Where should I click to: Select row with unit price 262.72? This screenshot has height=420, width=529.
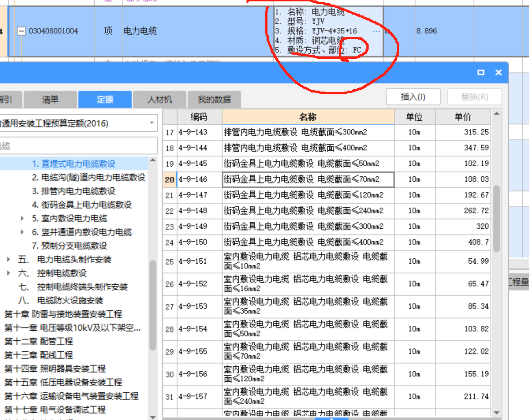[327, 210]
